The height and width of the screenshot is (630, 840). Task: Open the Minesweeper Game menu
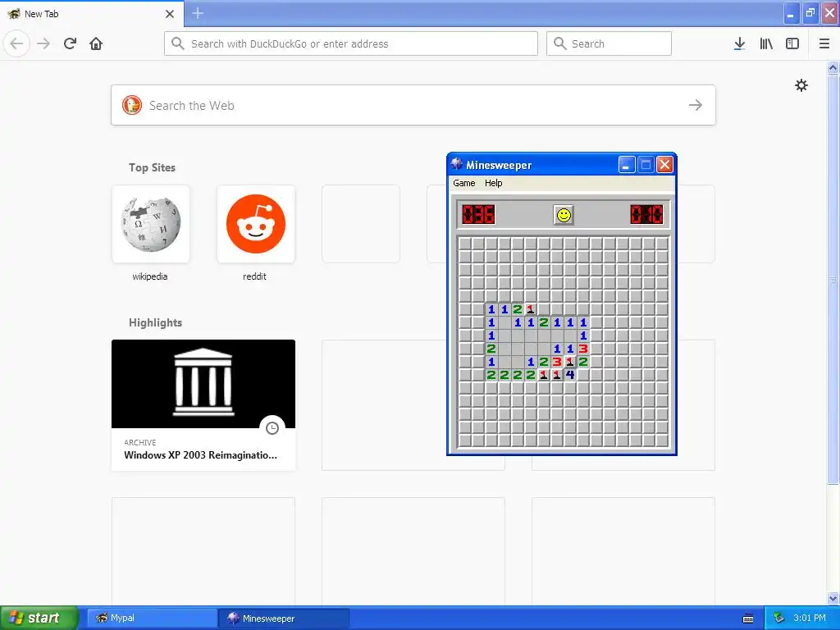464,183
